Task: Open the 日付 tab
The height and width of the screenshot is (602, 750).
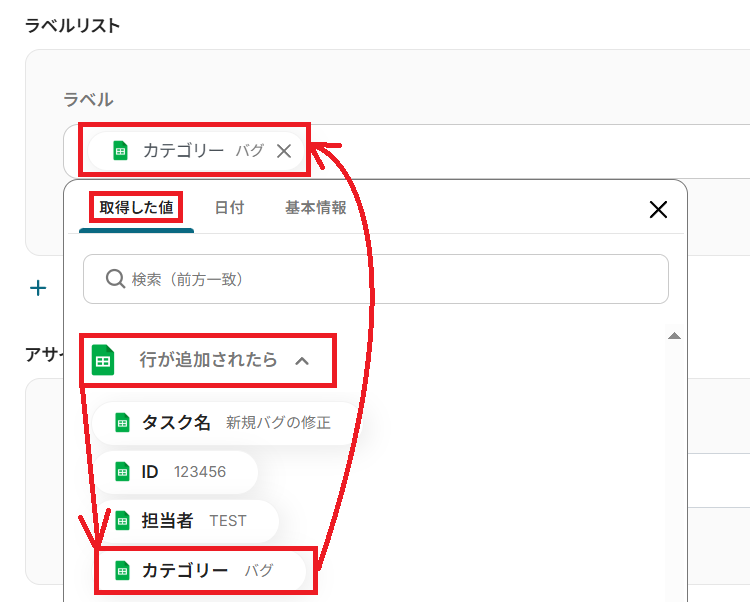Action: pos(229,208)
